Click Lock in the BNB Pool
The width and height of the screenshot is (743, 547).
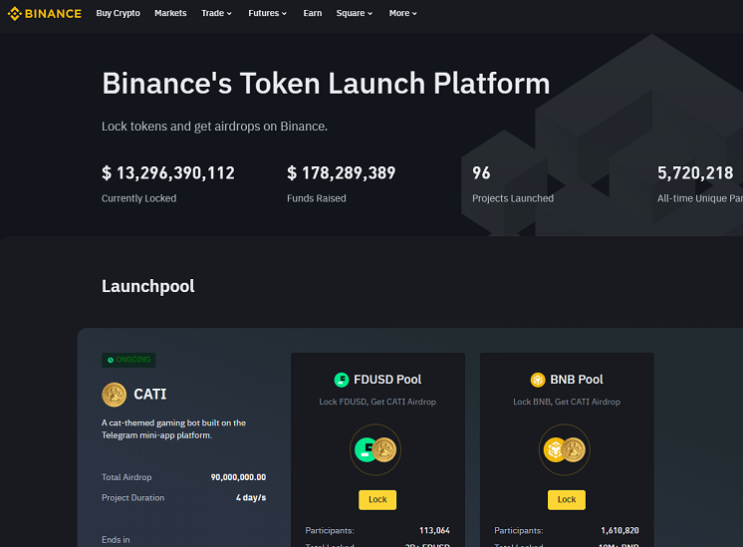click(x=567, y=500)
